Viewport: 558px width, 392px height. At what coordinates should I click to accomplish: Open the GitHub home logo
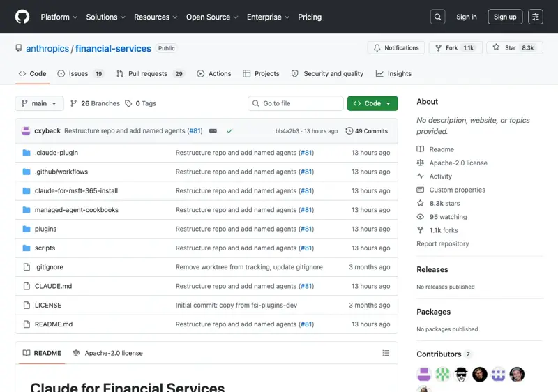pyautogui.click(x=22, y=17)
